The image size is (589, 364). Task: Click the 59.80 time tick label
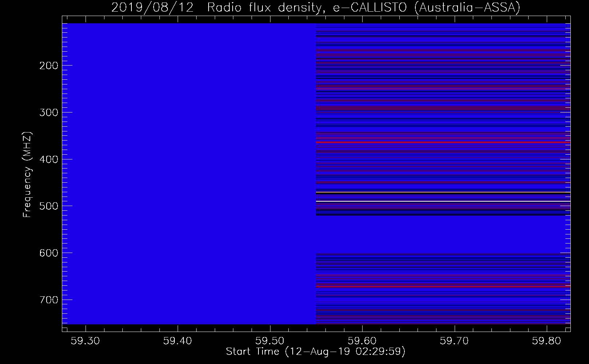[x=547, y=340]
